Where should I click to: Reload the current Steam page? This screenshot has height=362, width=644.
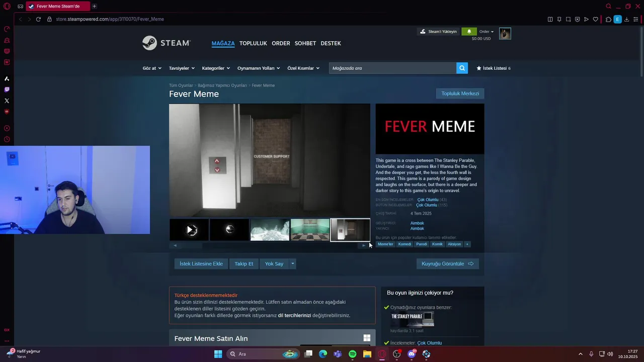pyautogui.click(x=38, y=19)
